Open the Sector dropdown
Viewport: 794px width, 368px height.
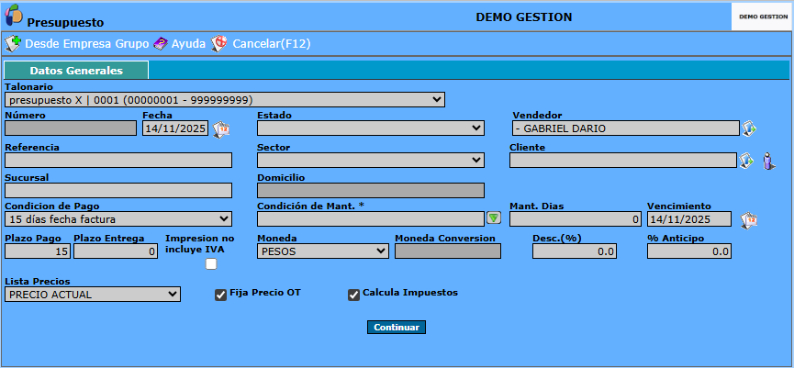pyautogui.click(x=371, y=160)
